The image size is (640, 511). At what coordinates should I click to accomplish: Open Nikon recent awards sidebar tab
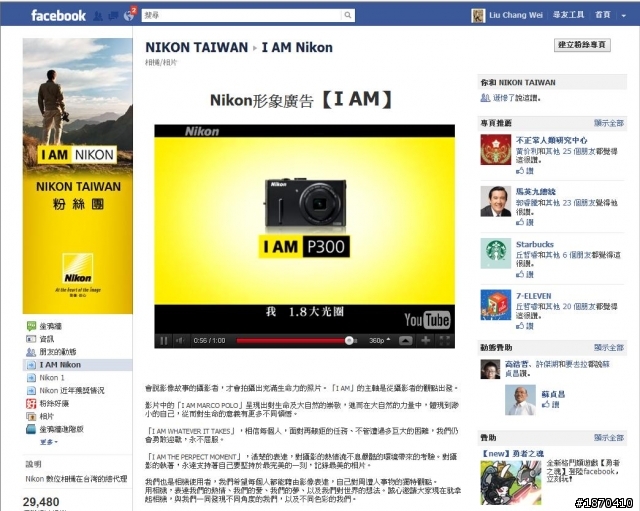[71, 391]
